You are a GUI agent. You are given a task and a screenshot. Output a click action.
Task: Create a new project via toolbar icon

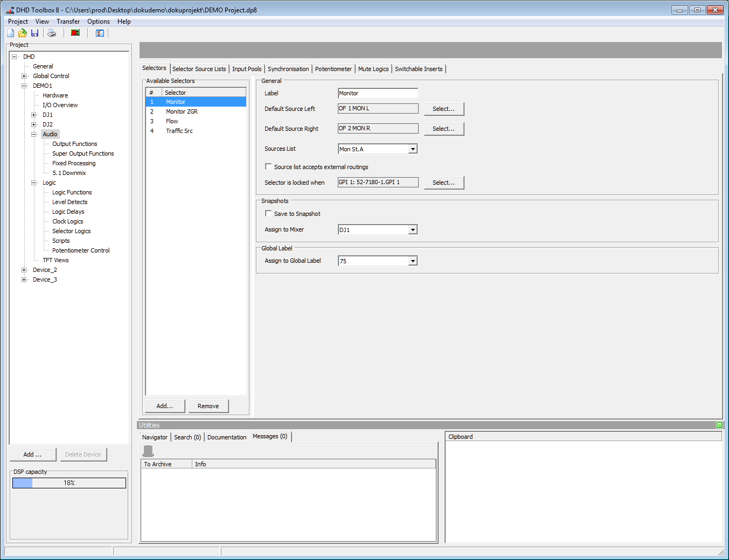(10, 33)
